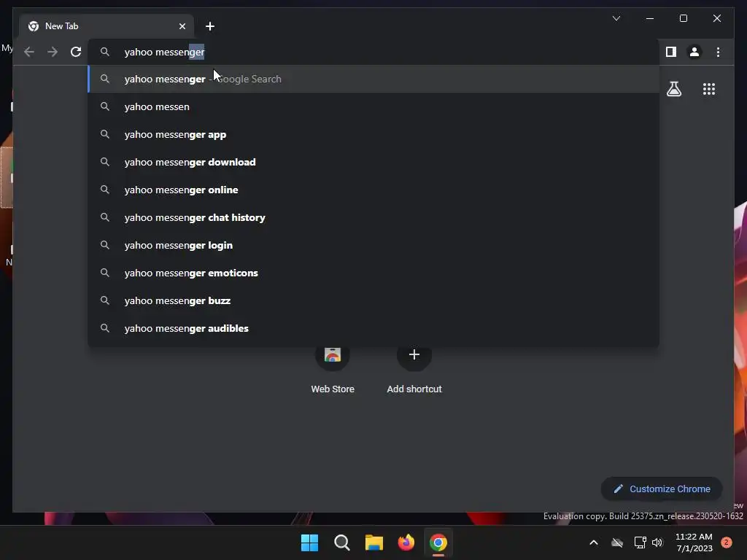This screenshot has height=560, width=747.
Task: Open the clock showing 11:22 AM
Action: [694, 542]
